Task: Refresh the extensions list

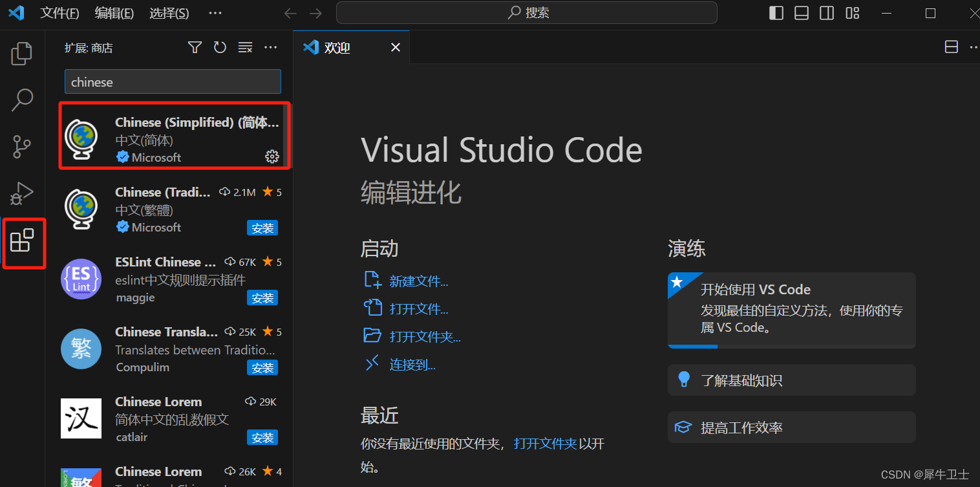Action: 220,47
